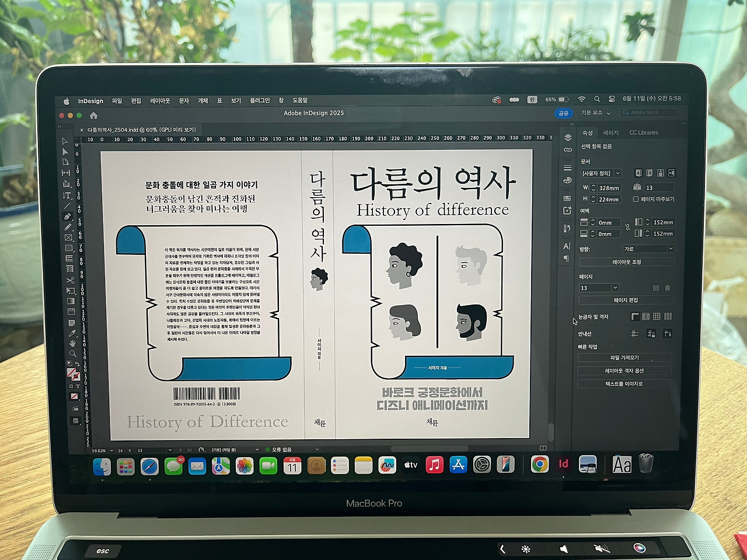
Task: Switch to the 페이지 tab in the Properties panel
Action: point(611,132)
